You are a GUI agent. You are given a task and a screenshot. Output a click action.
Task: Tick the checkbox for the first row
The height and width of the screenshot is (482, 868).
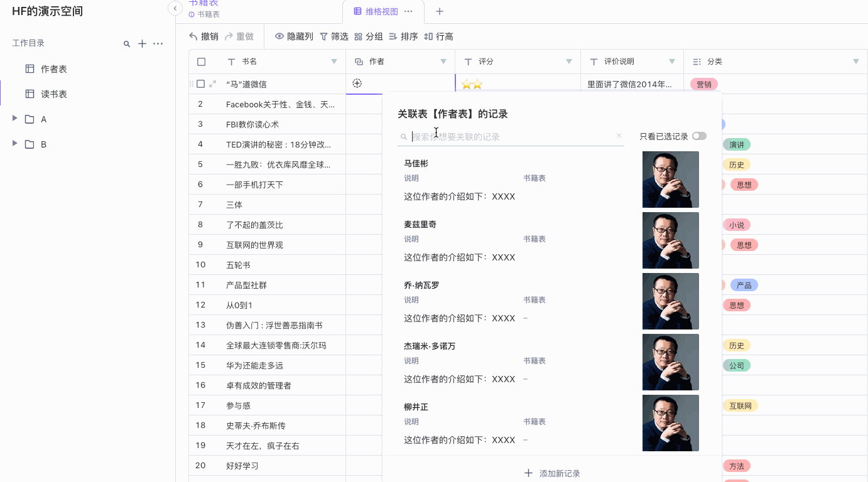point(201,84)
